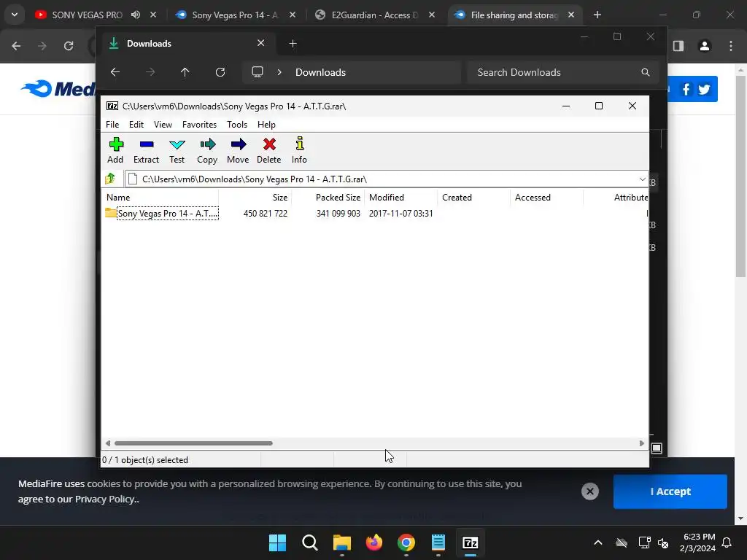Open the Favorites menu in 7-Zip

(x=200, y=124)
